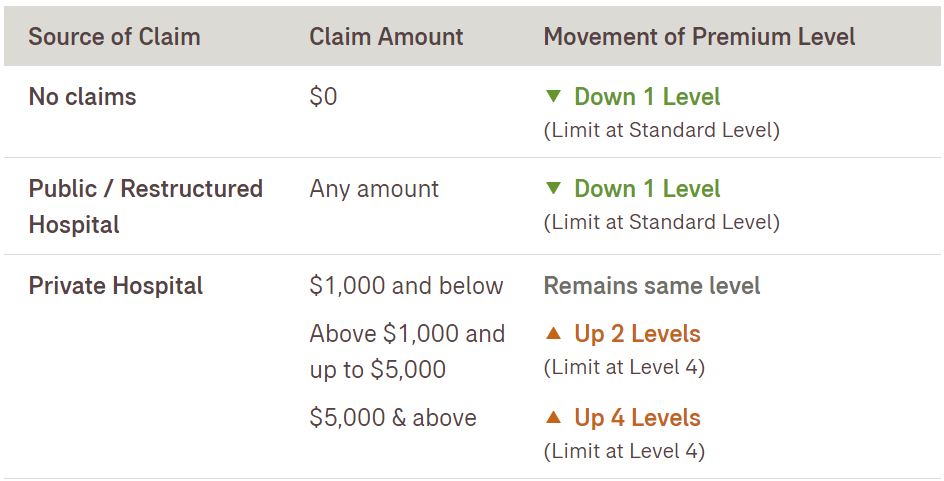Select the Claim Amount column header
944x481 pixels.
pos(386,37)
